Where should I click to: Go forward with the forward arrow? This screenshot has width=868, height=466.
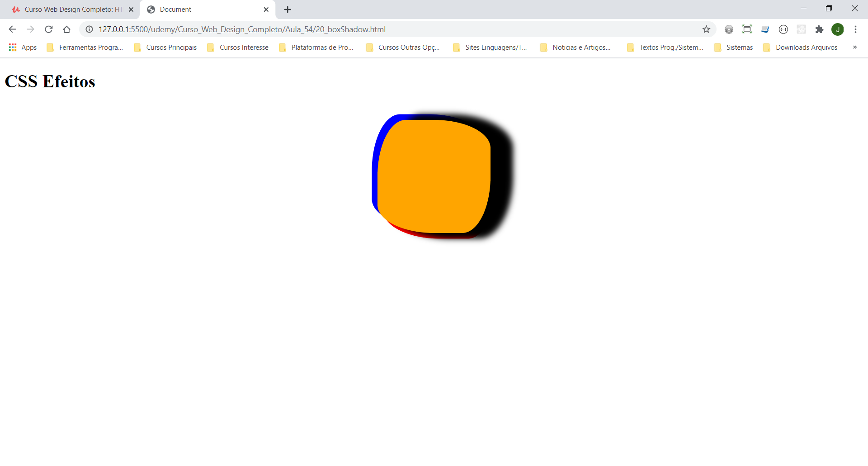click(30, 29)
